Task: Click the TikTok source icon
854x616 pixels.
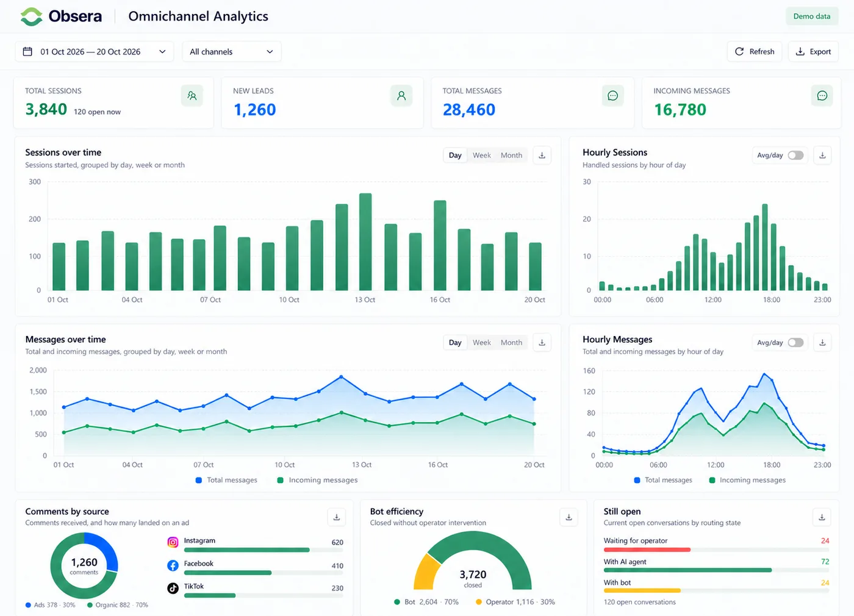Action: pyautogui.click(x=173, y=588)
